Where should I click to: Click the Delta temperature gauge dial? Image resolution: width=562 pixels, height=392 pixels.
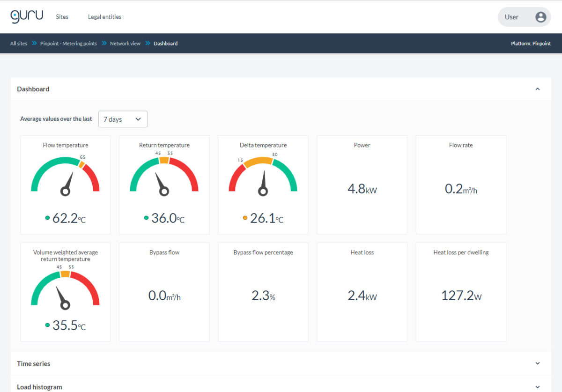pos(263,176)
